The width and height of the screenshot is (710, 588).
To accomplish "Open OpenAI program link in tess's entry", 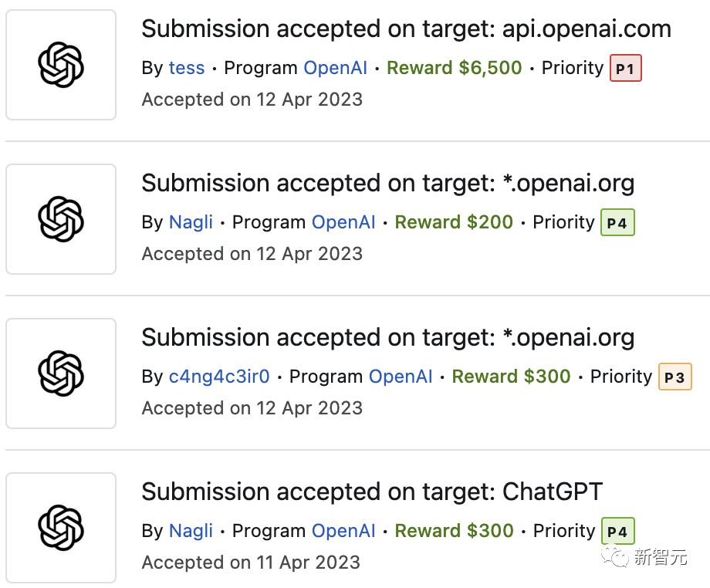I will click(335, 68).
